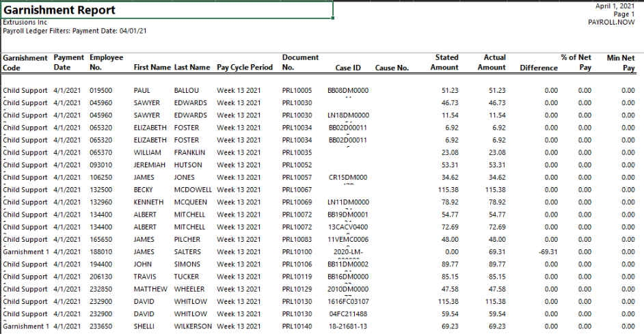Click the first name PAUL

[142, 90]
